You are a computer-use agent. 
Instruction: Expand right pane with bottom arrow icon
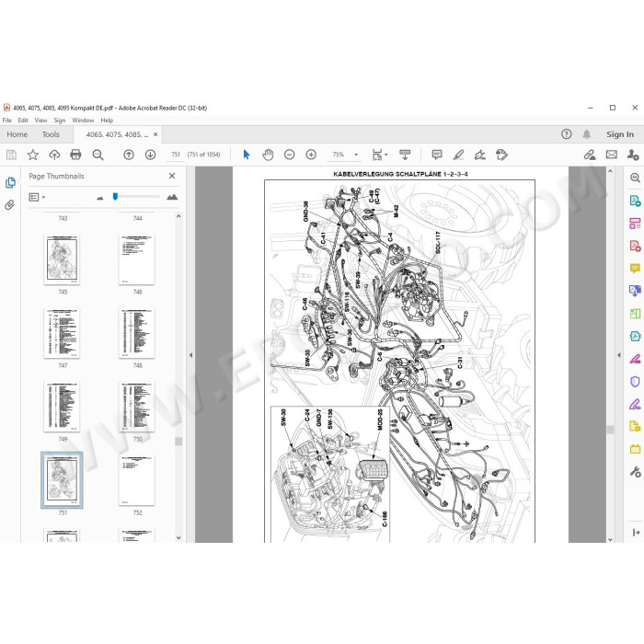[x=636, y=533]
